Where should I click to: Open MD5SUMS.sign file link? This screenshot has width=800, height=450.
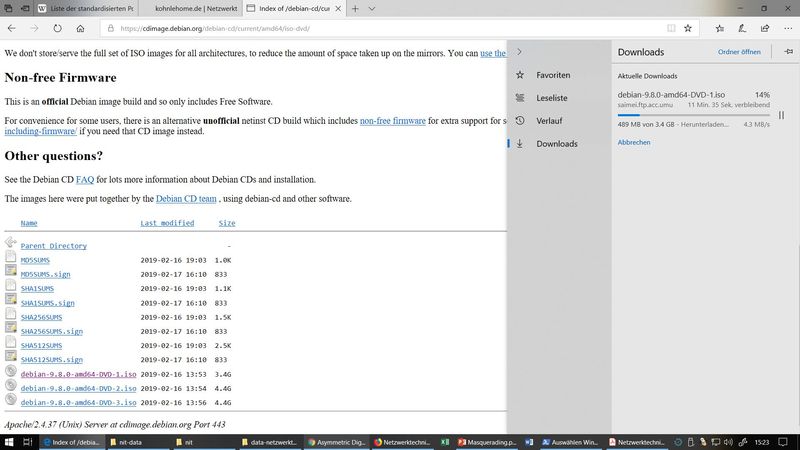click(45, 274)
